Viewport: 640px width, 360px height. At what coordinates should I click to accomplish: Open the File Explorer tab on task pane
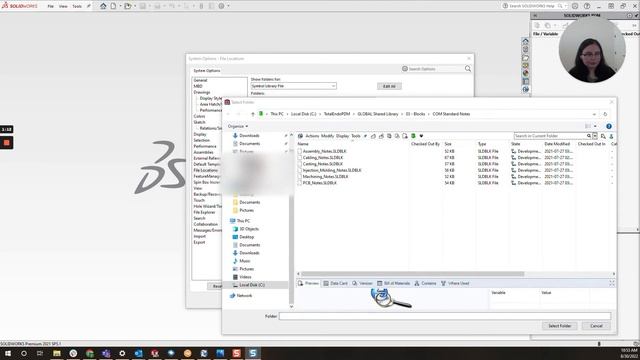526,58
